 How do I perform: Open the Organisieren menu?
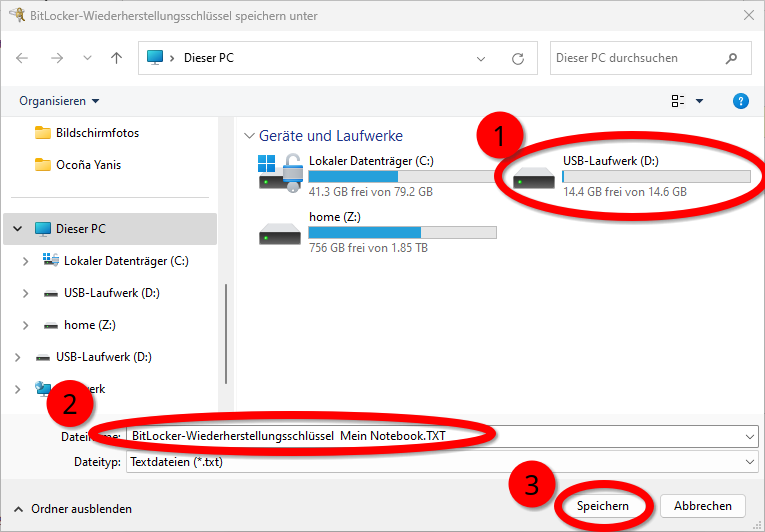[x=59, y=101]
